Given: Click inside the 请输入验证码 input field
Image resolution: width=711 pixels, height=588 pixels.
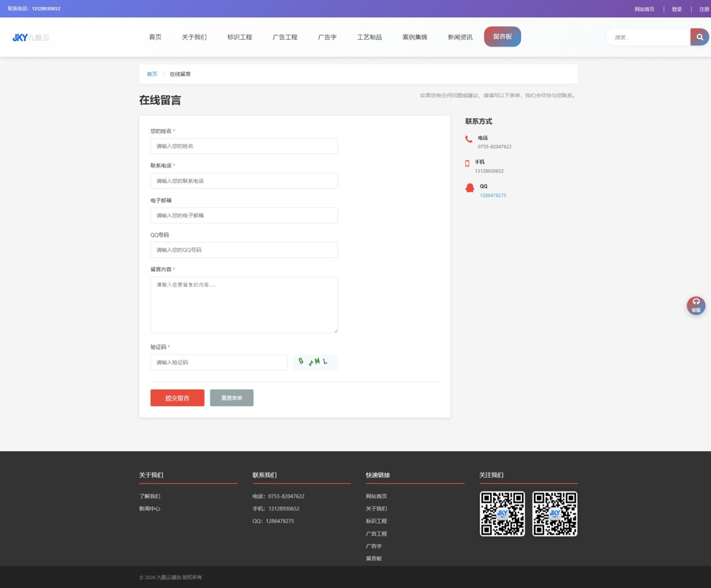Looking at the screenshot, I should pos(218,362).
